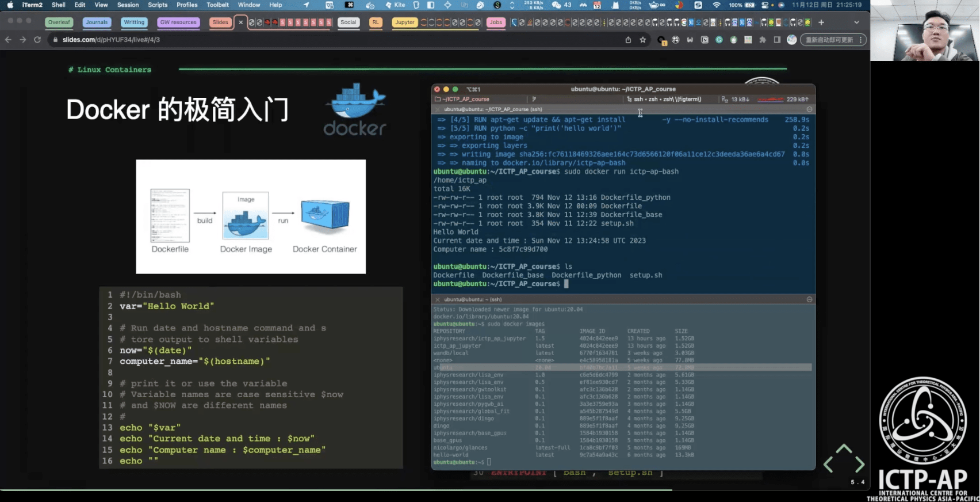Open the Toolbelt menu
This screenshot has width=980, height=502.
pyautogui.click(x=217, y=5)
